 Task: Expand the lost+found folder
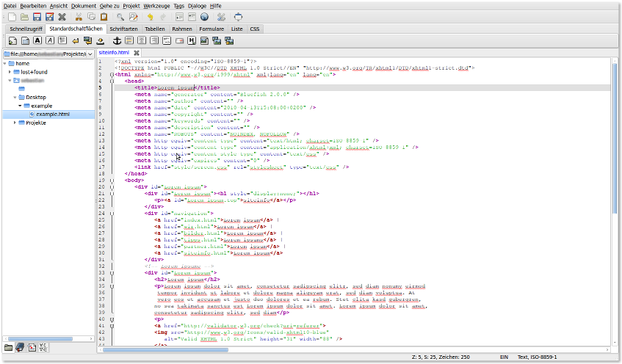tap(10, 72)
